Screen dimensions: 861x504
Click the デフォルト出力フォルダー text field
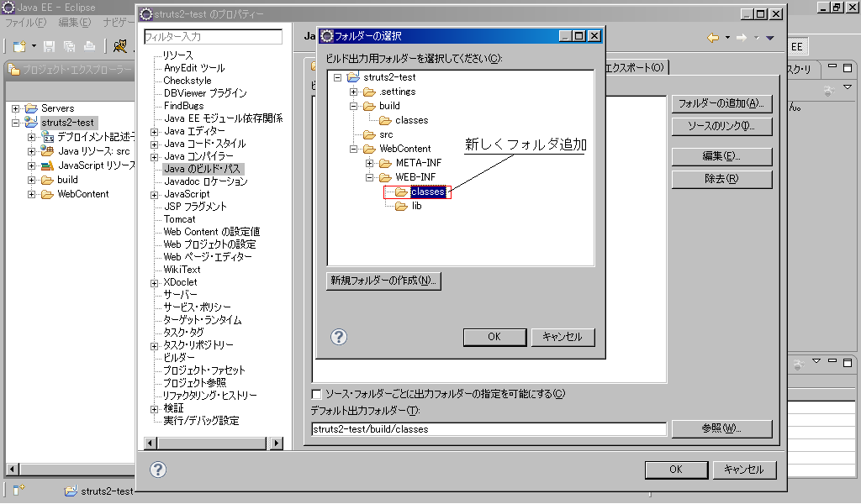click(489, 429)
